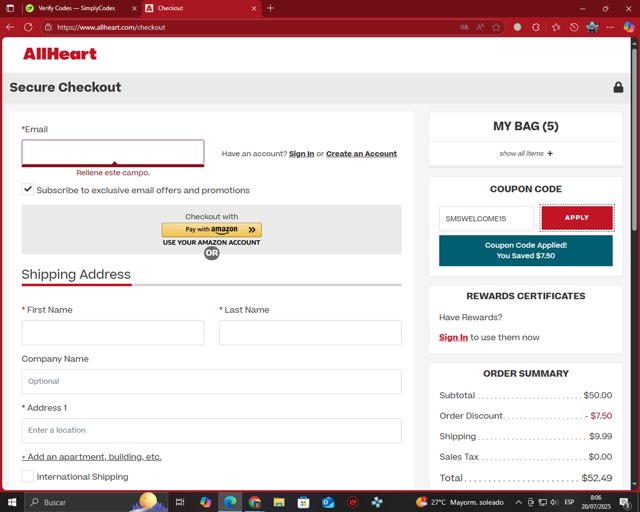The height and width of the screenshot is (512, 640).
Task: Click the taskbar clock and date
Action: tap(596, 502)
